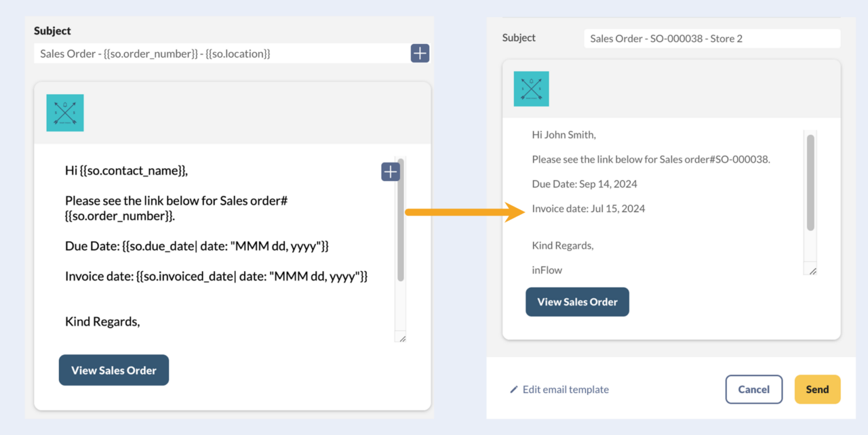Edit the template subject with order_number variable

(x=222, y=54)
